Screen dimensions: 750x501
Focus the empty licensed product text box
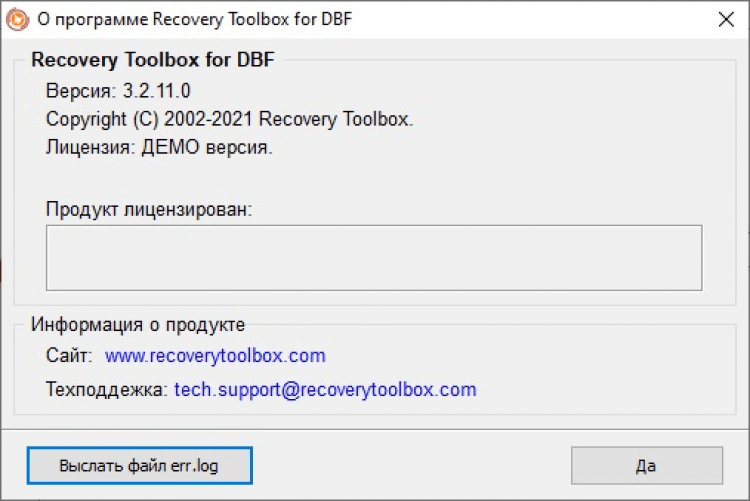373,257
